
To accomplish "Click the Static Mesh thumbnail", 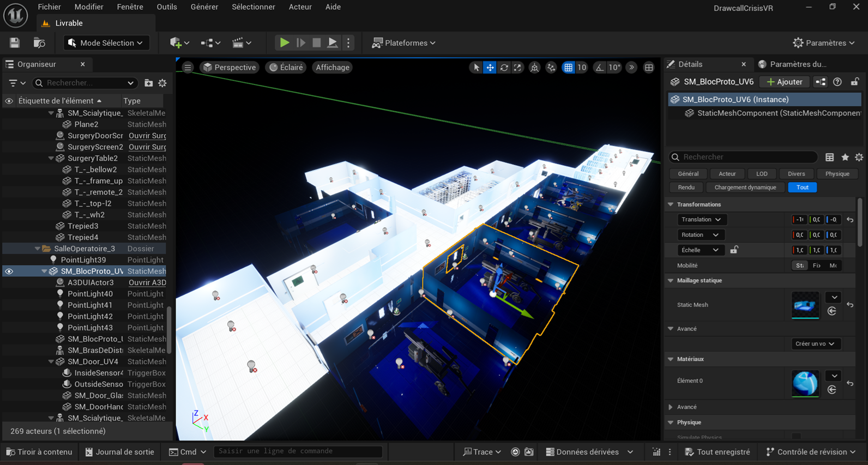I will tap(805, 305).
